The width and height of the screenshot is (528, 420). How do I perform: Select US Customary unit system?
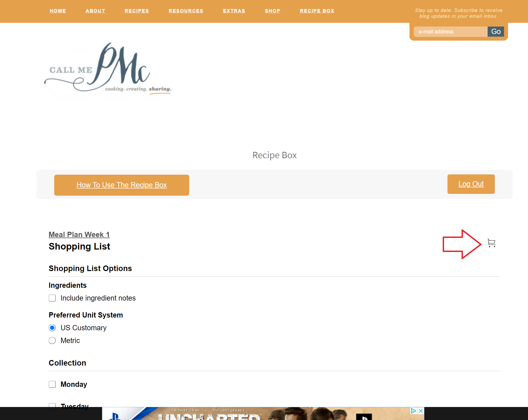(x=52, y=327)
